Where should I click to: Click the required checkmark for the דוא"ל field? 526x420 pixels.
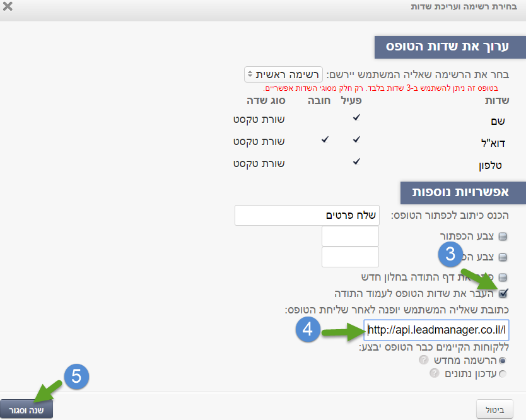click(325, 140)
